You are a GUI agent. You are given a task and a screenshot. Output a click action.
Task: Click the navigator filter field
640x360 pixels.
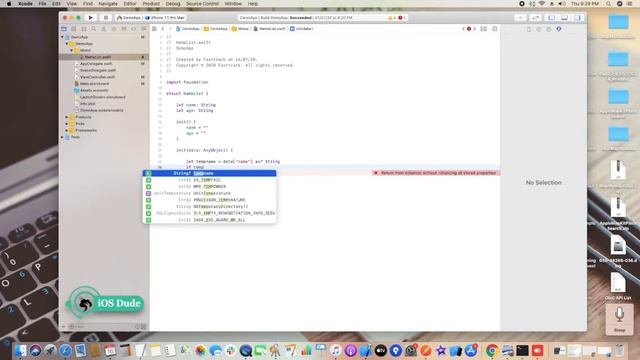[102, 327]
